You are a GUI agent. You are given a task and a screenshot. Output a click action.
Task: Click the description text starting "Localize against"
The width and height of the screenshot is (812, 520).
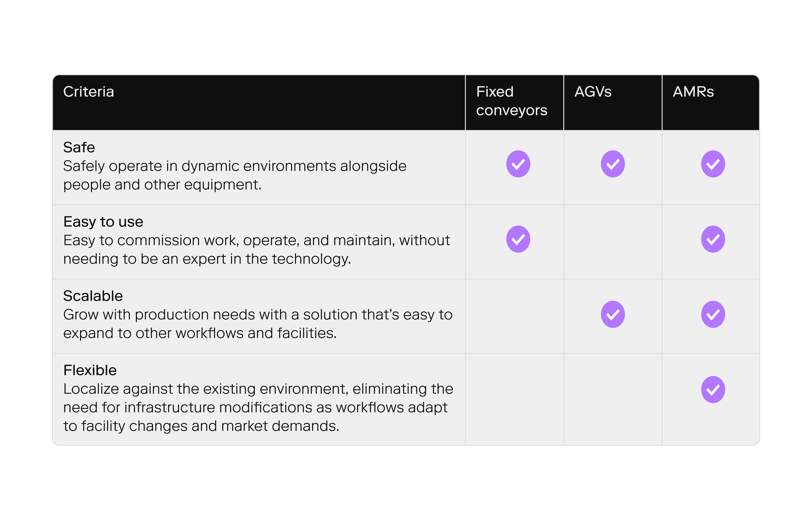click(x=258, y=408)
